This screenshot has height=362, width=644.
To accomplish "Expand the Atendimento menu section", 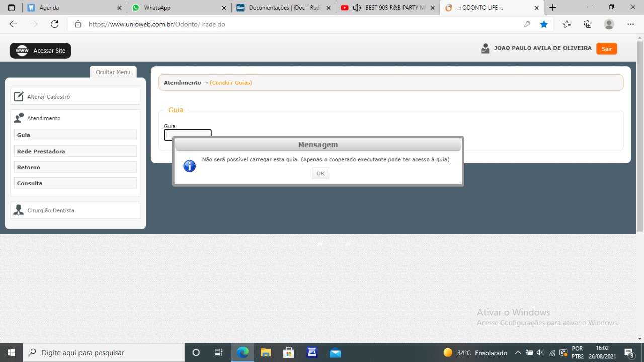I will click(x=75, y=118).
